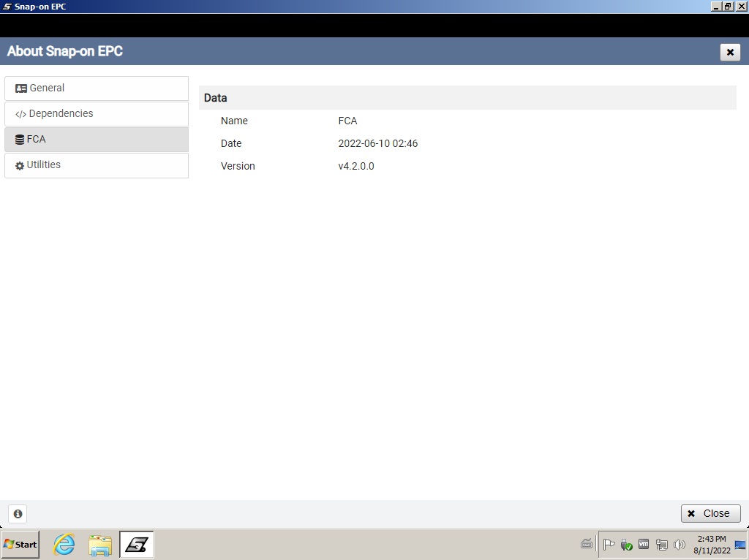Image resolution: width=749 pixels, height=560 pixels.
Task: Click the Snap-on logo in the title bar
Action: 7,7
